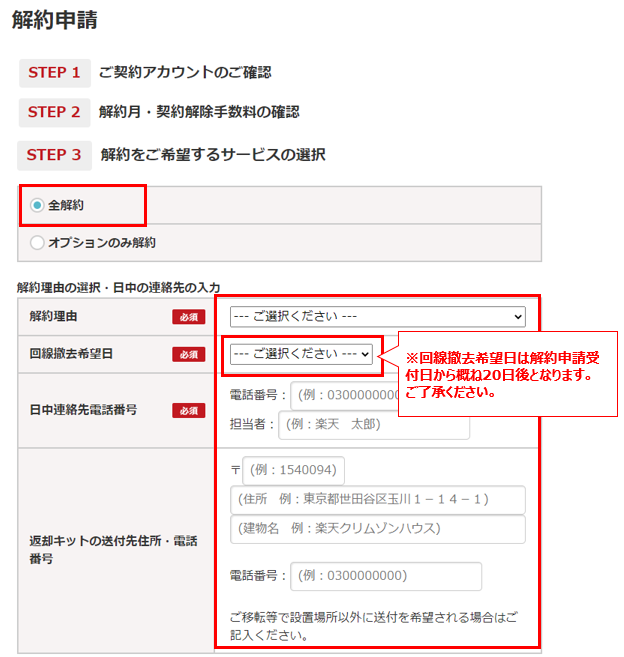Expand the 回線撤去希望日 dropdown
This screenshot has height=657, width=624.
click(x=301, y=354)
